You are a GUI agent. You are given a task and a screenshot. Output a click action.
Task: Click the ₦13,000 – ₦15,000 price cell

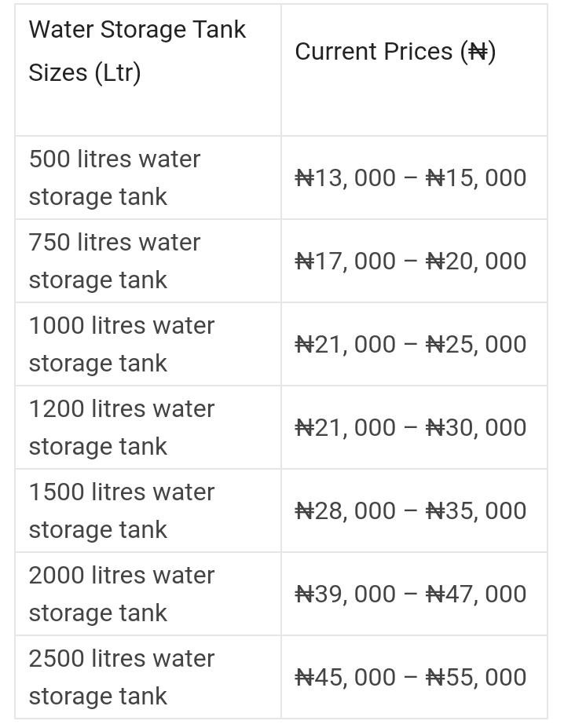410,178
